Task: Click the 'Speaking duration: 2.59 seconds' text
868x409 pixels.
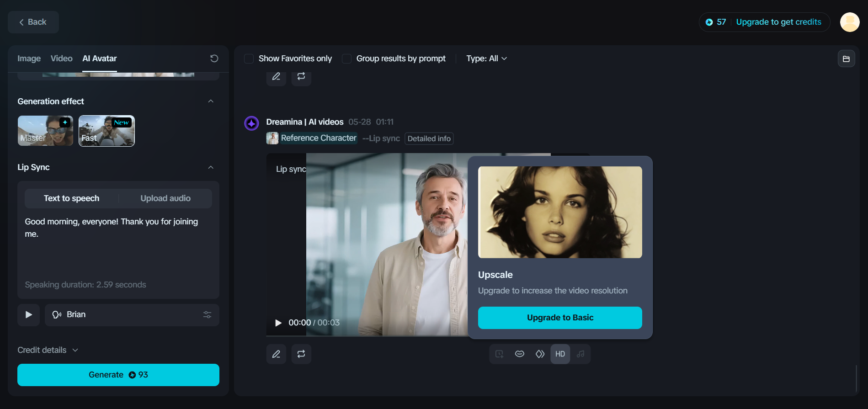Action: (85, 285)
